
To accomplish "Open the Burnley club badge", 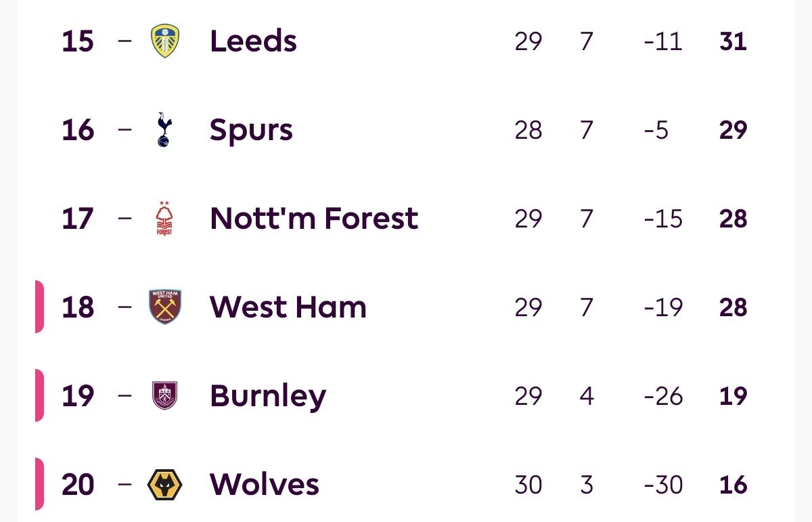I will click(164, 396).
